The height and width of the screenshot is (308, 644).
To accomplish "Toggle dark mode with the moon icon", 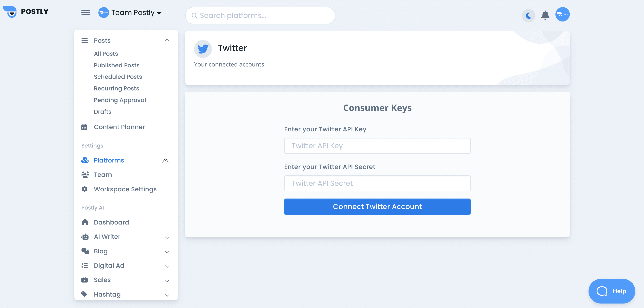I will [528, 15].
